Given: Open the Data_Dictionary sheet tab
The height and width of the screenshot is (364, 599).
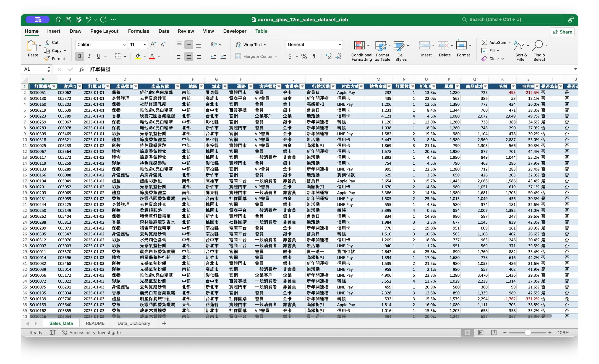Looking at the screenshot, I should click(134, 323).
